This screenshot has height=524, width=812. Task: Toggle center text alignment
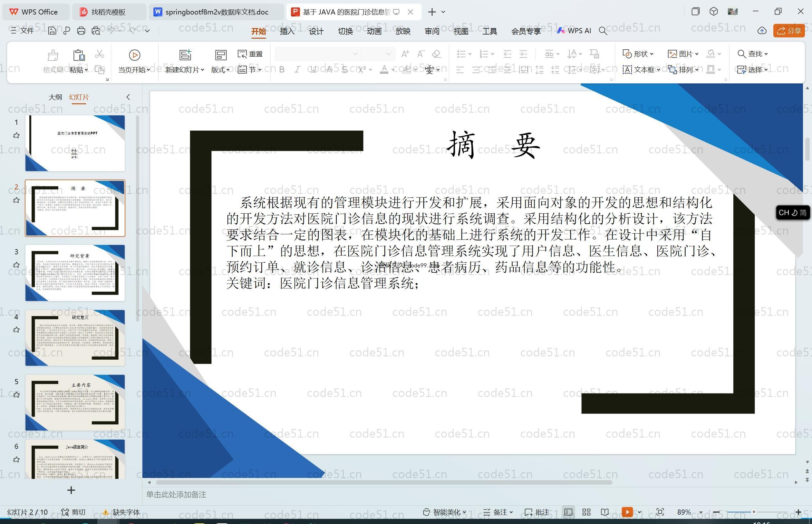click(x=476, y=70)
